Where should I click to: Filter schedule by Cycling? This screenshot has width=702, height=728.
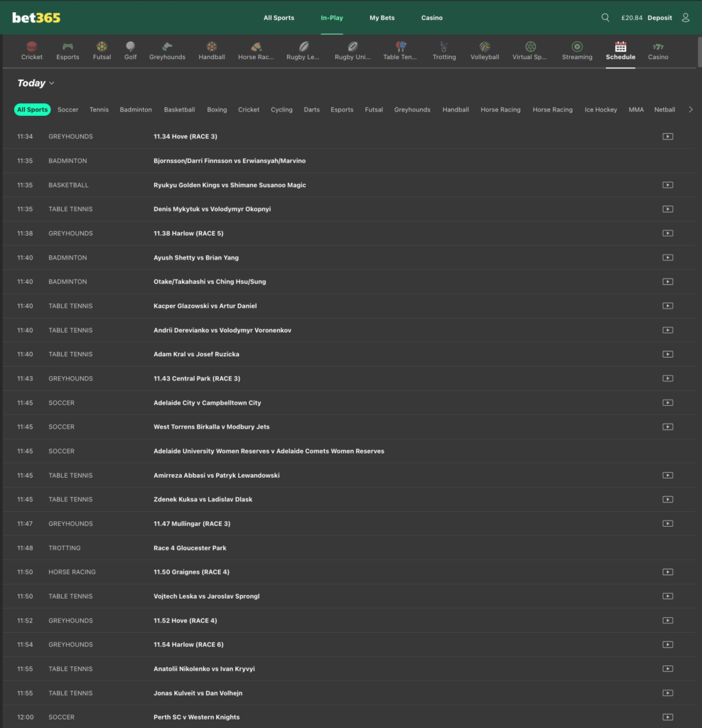tap(281, 109)
